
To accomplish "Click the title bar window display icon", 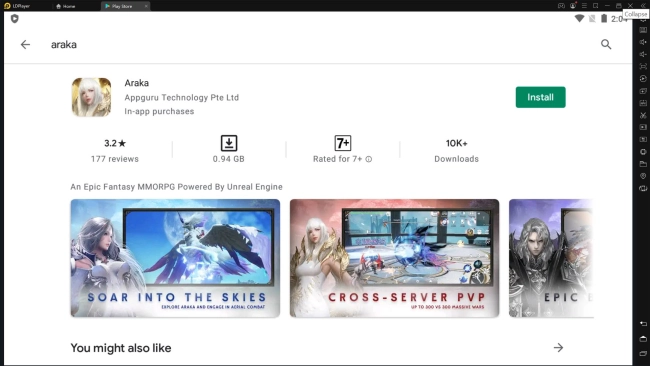I will (596, 6).
